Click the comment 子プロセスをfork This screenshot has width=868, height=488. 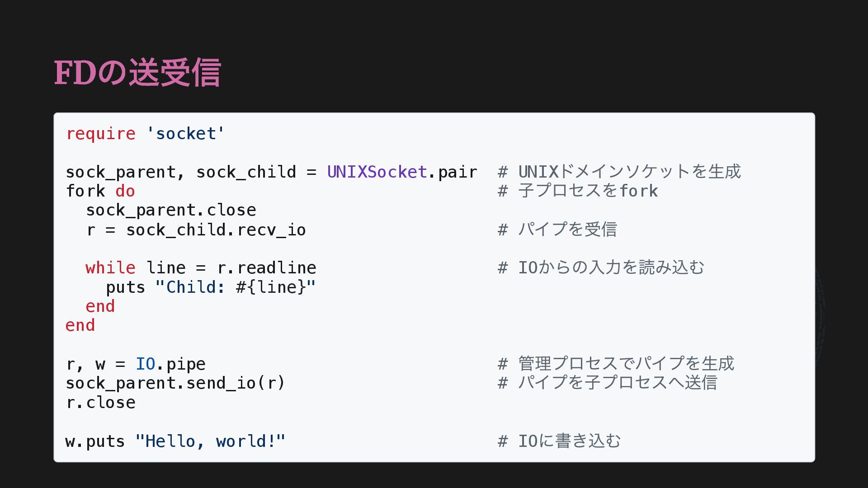pyautogui.click(x=578, y=191)
